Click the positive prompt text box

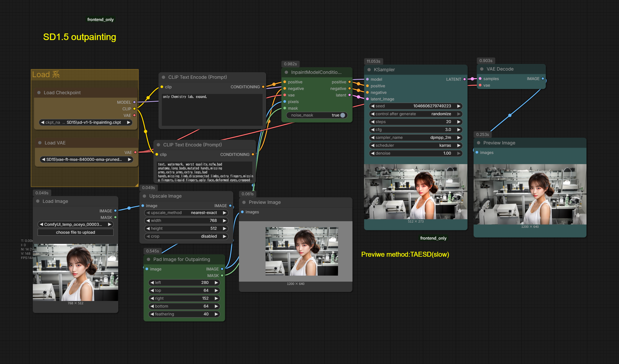[x=212, y=110]
